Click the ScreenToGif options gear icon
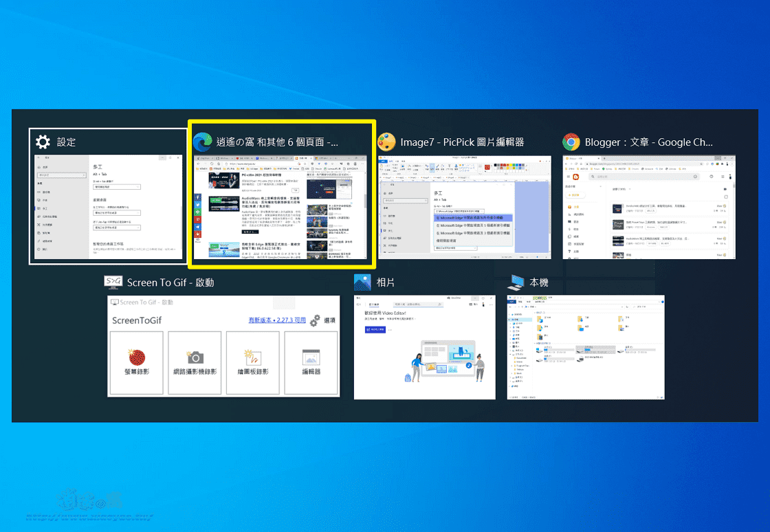Viewport: 770px width, 532px height. pos(314,322)
